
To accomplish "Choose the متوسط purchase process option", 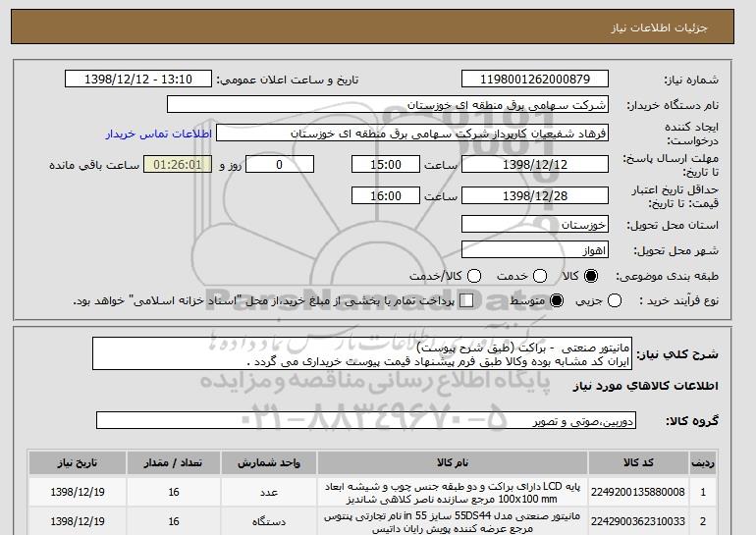I will tap(557, 300).
